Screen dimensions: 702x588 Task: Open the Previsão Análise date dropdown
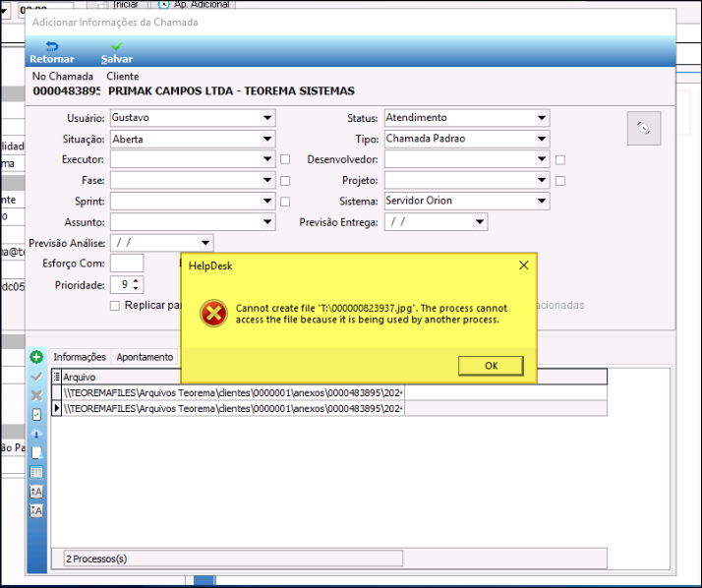[205, 243]
